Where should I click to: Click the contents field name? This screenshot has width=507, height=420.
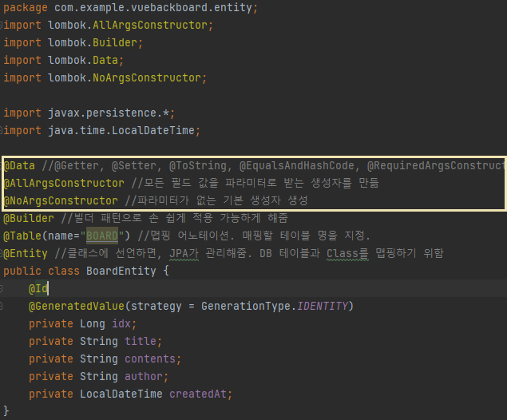tap(150, 359)
